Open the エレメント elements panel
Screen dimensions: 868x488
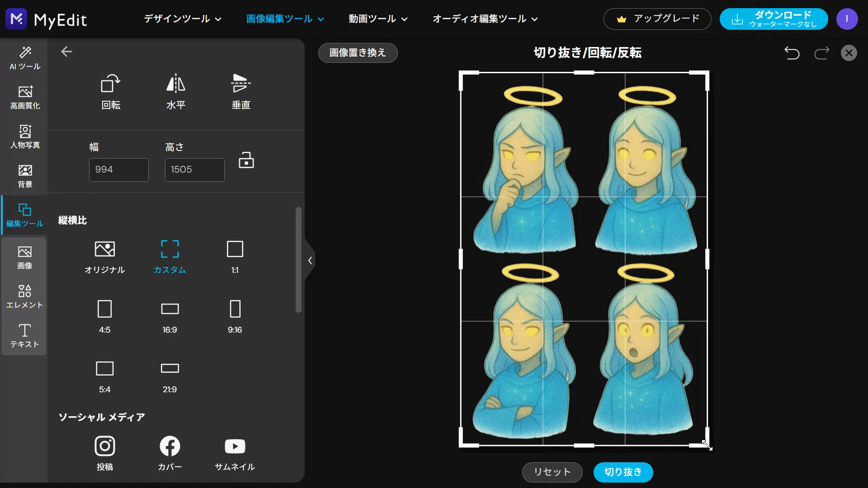click(x=25, y=296)
